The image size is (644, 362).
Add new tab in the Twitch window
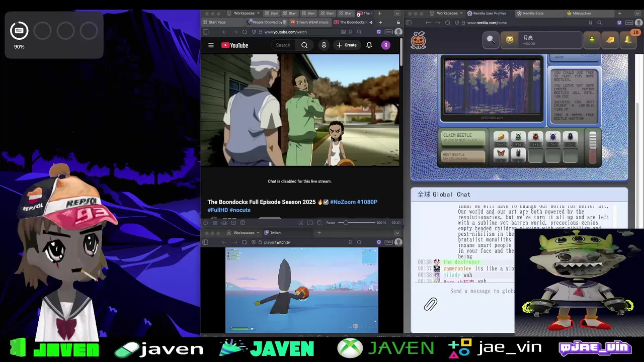pos(319,233)
